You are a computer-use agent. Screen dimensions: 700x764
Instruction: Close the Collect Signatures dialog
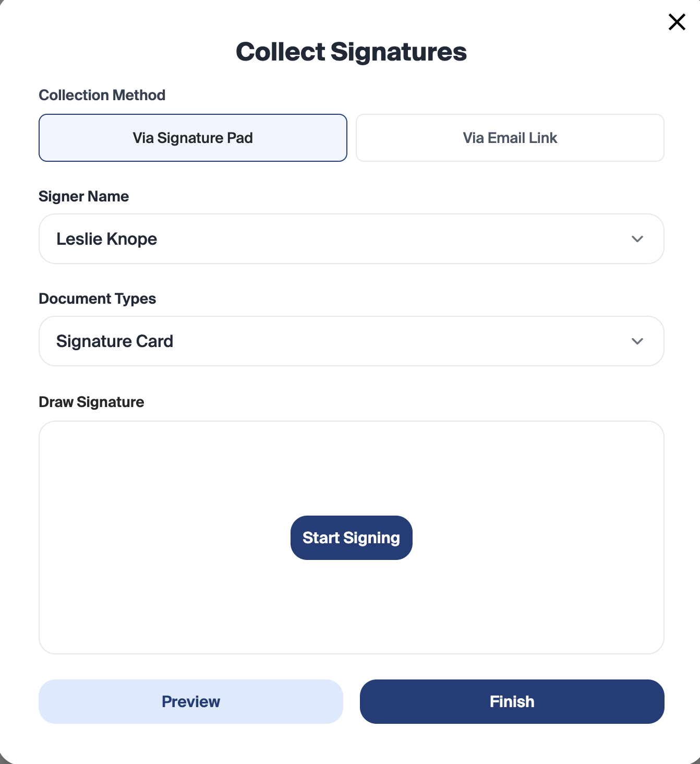677,22
